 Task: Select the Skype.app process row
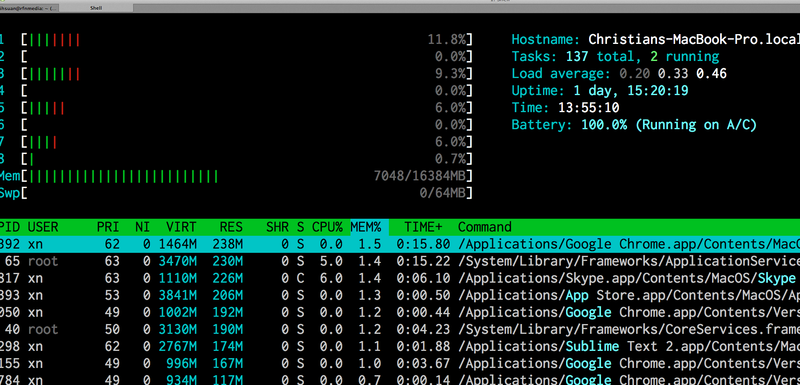(400, 278)
